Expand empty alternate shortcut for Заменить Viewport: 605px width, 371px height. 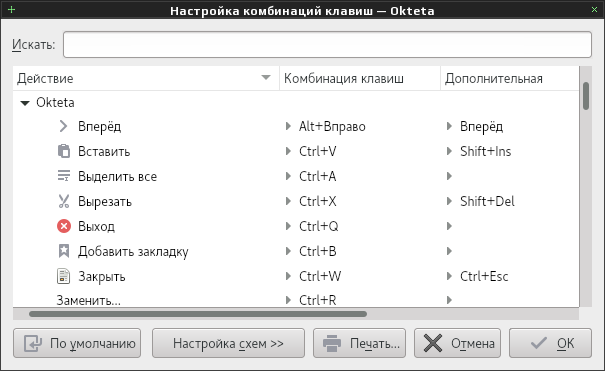449,300
